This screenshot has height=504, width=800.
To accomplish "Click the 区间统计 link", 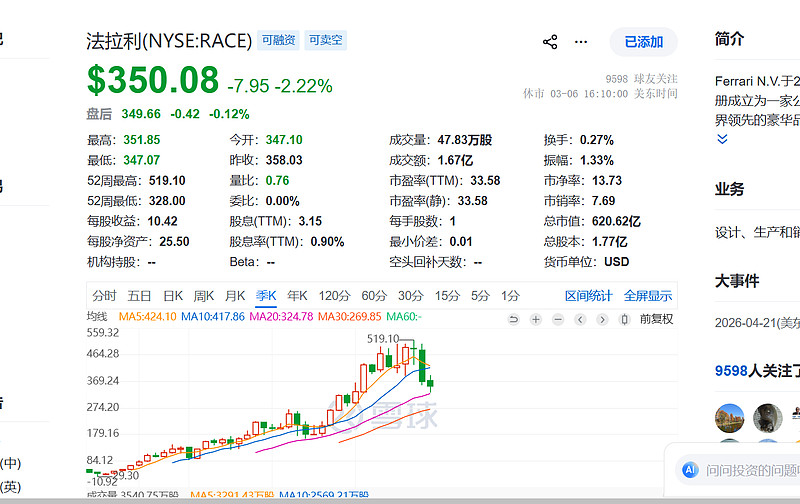I will 588,296.
